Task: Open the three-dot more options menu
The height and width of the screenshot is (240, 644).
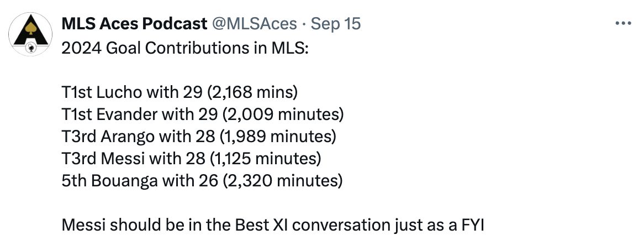Action: click(623, 23)
